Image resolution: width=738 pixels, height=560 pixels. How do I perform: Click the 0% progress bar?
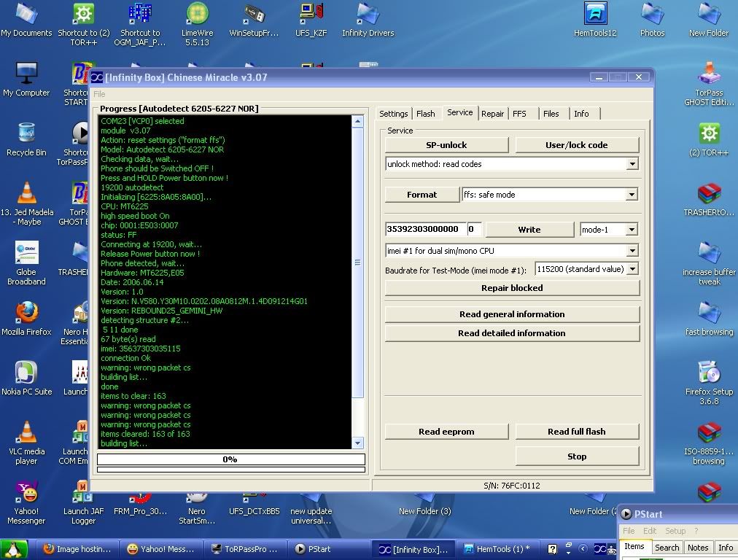(x=230, y=459)
